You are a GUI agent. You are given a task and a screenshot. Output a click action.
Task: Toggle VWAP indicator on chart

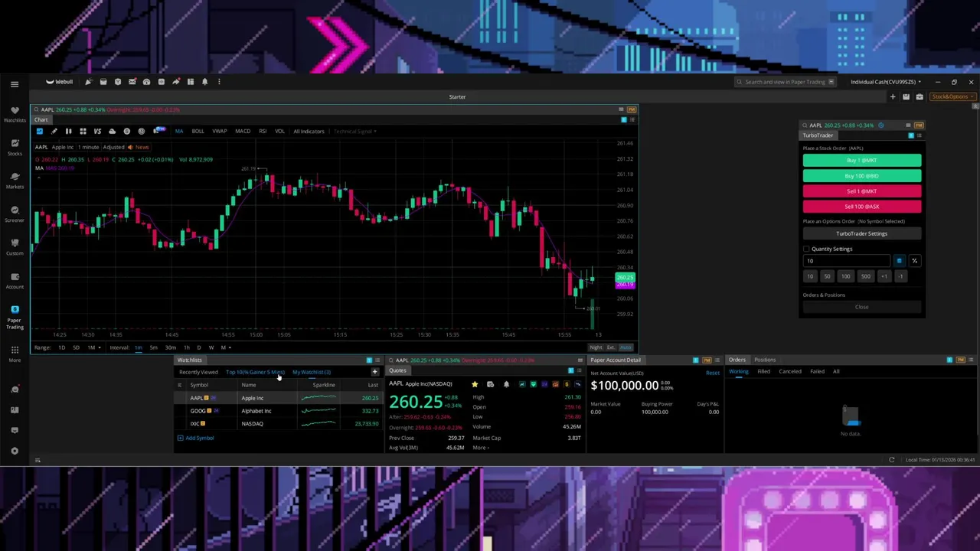point(219,132)
